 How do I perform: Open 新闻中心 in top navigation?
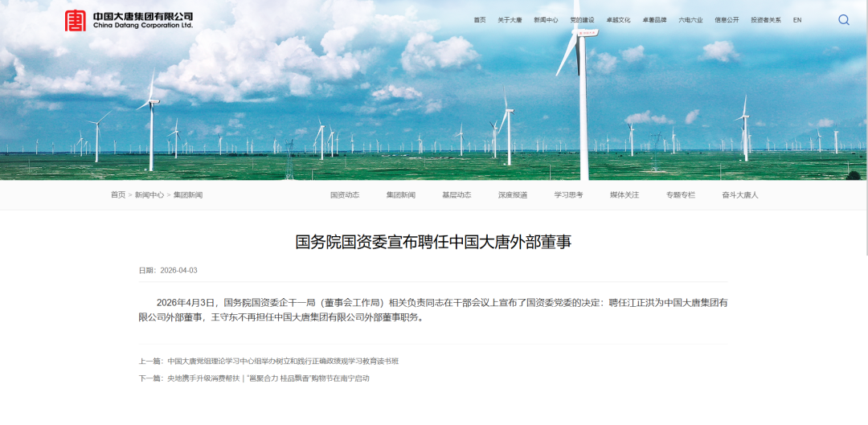[546, 20]
